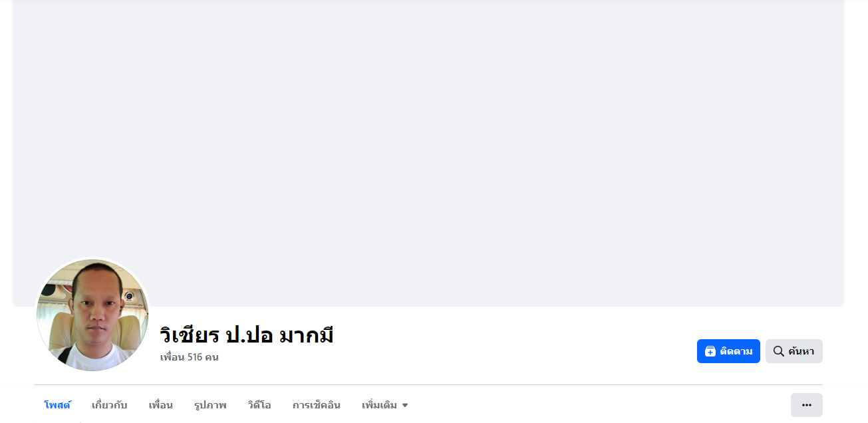Open the three-dots more options button
Screen dimensions: 868x423
(x=807, y=405)
